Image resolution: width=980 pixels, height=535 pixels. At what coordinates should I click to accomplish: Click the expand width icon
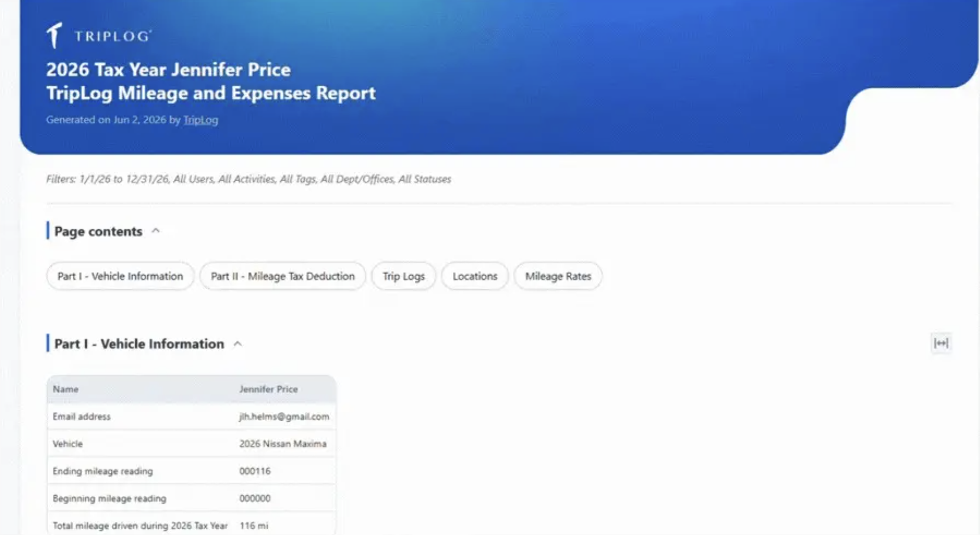tap(941, 343)
